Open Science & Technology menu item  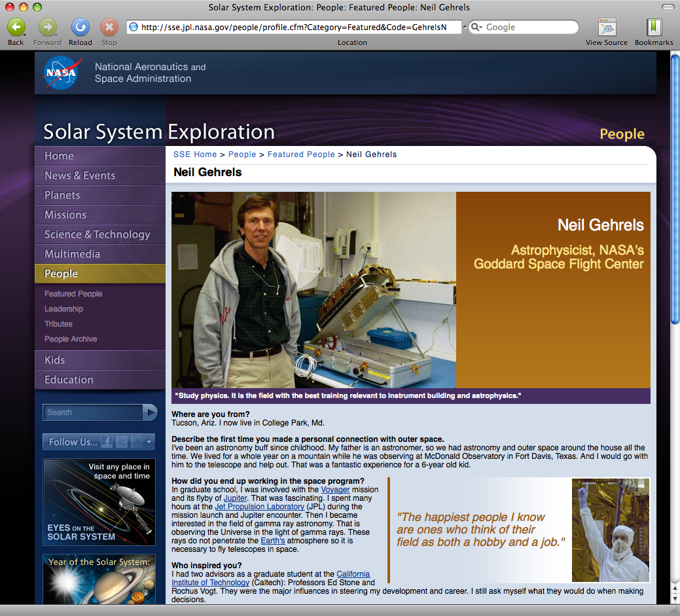(99, 234)
